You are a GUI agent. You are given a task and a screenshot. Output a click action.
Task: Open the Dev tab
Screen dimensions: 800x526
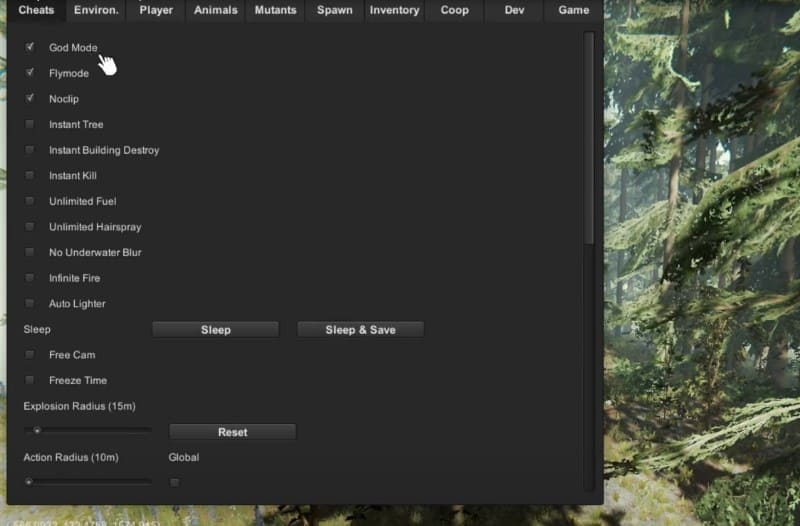click(x=514, y=10)
